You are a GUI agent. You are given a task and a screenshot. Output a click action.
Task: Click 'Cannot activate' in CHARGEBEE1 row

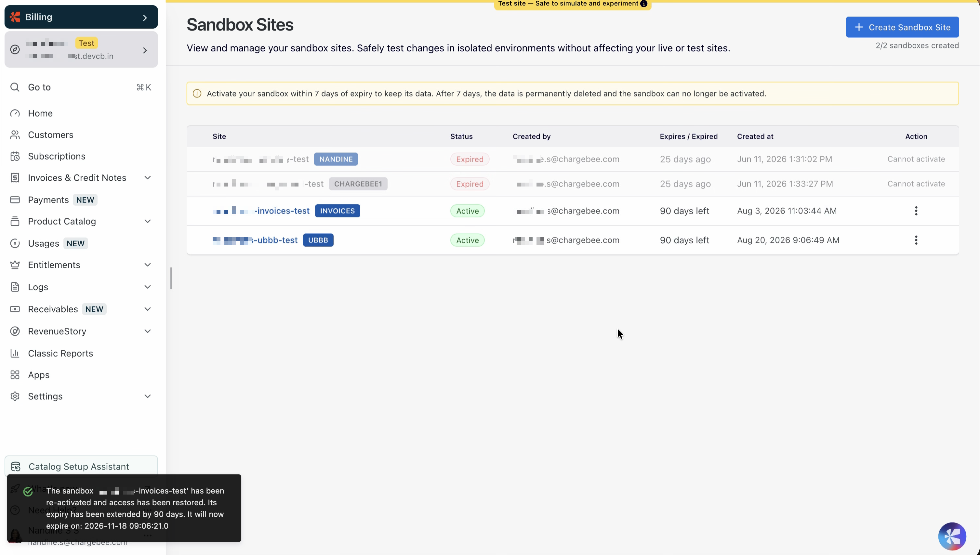click(x=916, y=184)
